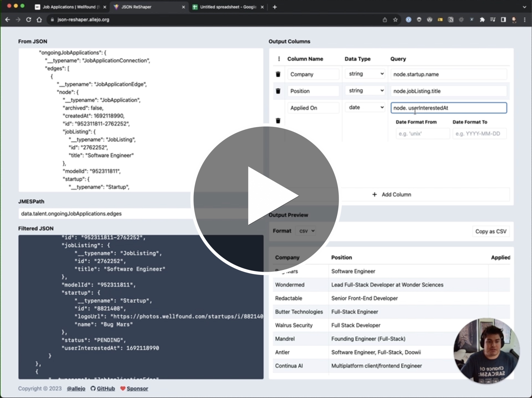Delete the Applied On column trash icon

tap(278, 121)
